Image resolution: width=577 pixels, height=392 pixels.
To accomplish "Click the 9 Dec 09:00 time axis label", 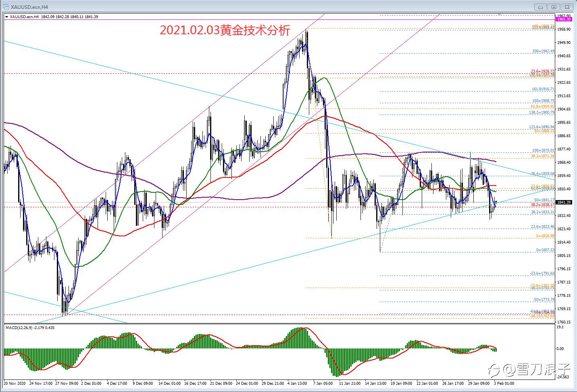I will point(143,384).
